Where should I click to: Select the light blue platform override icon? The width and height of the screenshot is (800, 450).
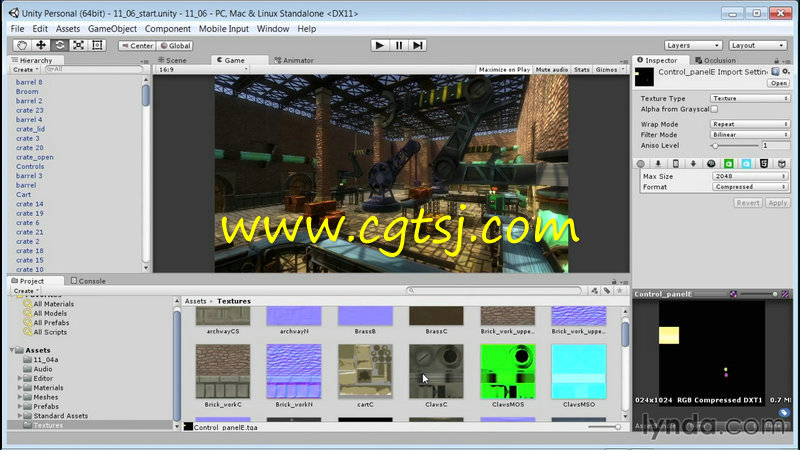click(746, 164)
